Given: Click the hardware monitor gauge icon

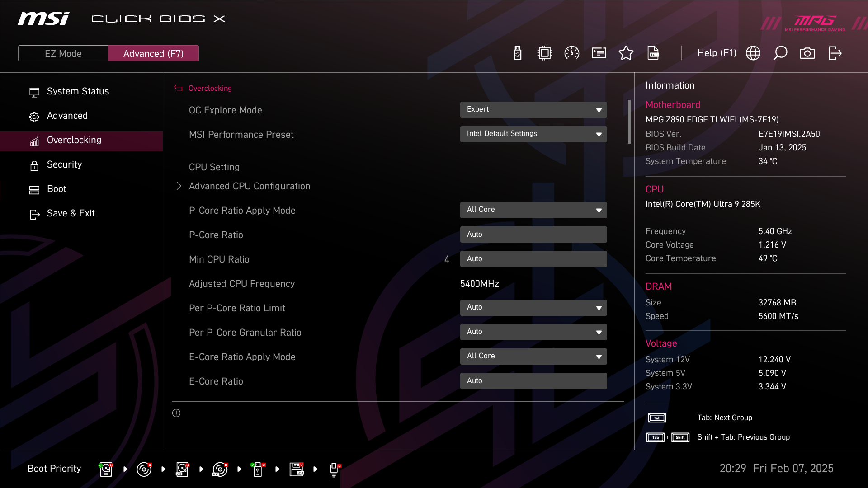Looking at the screenshot, I should (x=572, y=53).
